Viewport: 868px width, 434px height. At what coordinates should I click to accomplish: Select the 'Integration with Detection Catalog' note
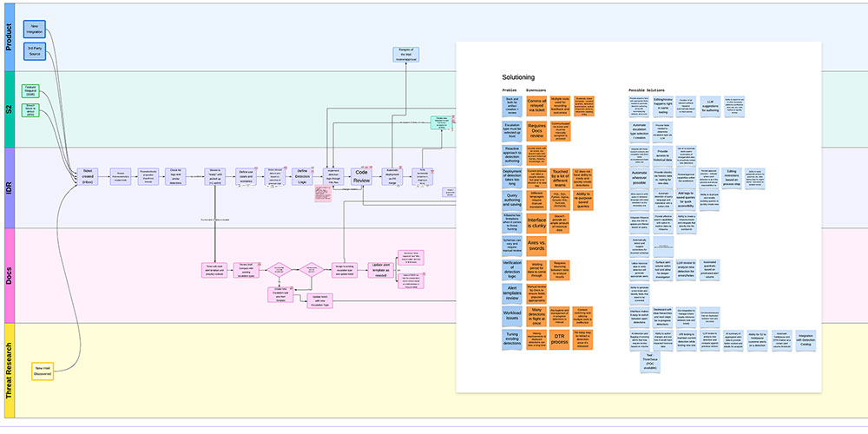[x=806, y=340]
